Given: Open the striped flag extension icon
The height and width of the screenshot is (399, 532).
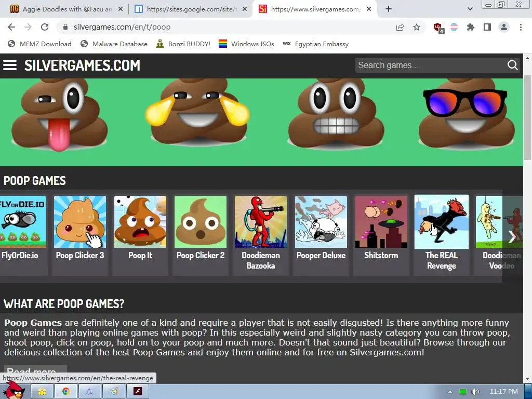Looking at the screenshot, I should [454, 27].
